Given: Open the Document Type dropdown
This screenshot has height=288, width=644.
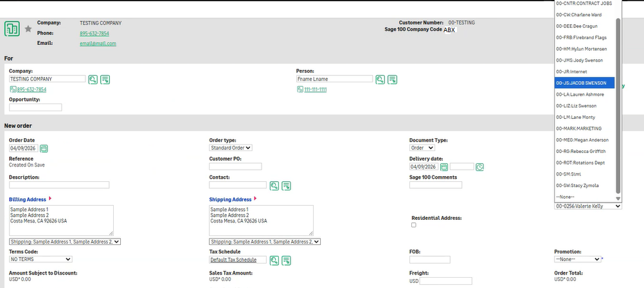Looking at the screenshot, I should pos(425,148).
